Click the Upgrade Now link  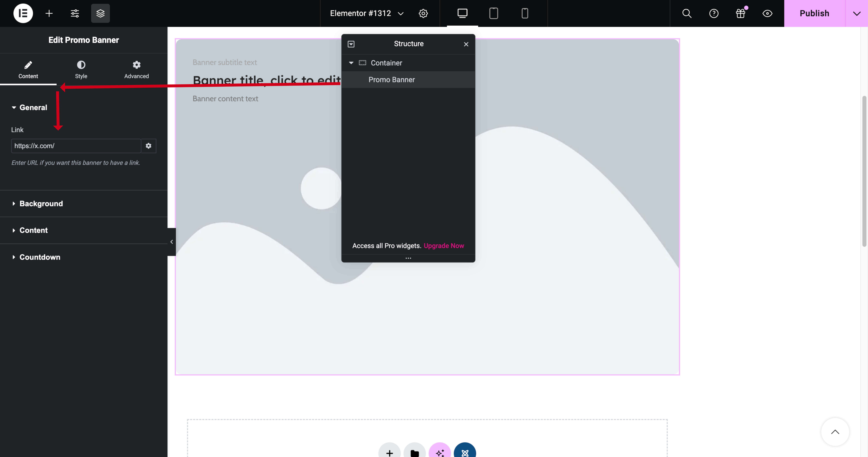[444, 246]
